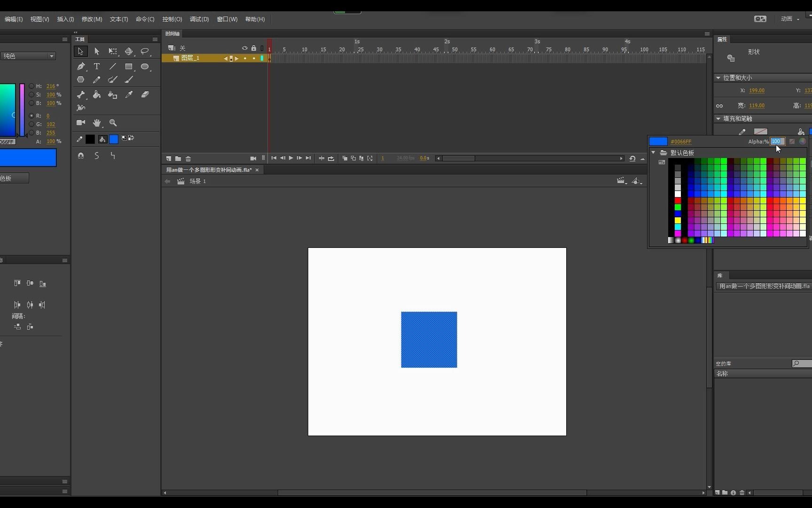The height and width of the screenshot is (508, 812).
Task: Open the timeline panel options menu
Action: tap(707, 33)
